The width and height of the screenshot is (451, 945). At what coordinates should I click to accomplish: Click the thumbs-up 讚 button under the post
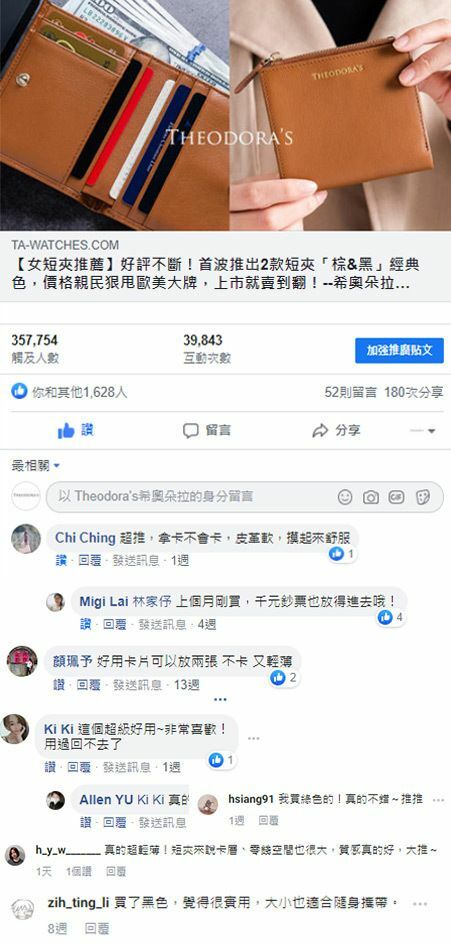point(75,430)
